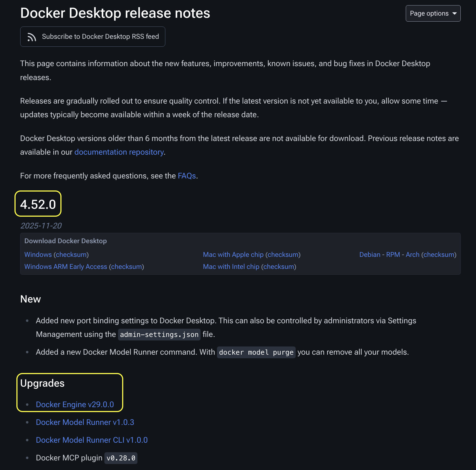Open checksum for Linux packages
This screenshot has width=476, height=470.
tap(439, 255)
